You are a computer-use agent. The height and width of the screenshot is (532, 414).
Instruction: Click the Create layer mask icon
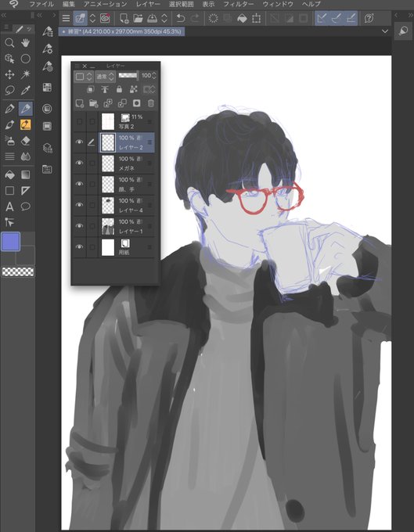(136, 102)
